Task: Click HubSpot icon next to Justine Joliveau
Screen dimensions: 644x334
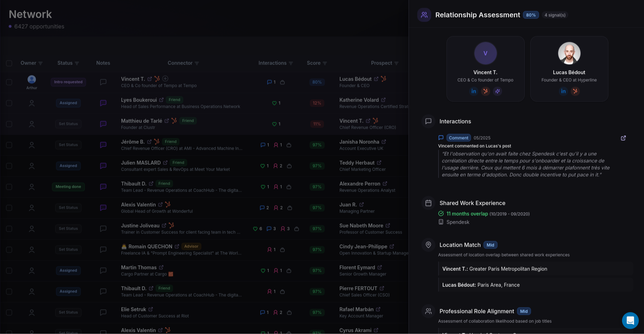Action: tap(171, 225)
